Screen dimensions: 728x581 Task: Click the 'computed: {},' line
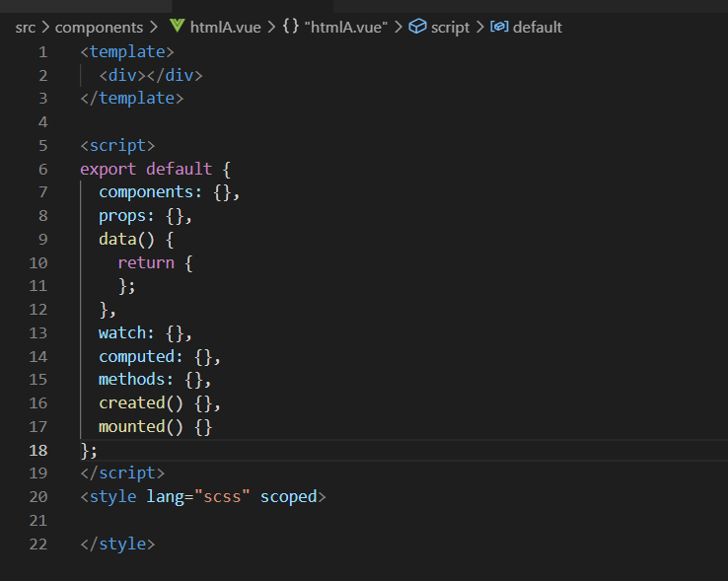pyautogui.click(x=160, y=357)
